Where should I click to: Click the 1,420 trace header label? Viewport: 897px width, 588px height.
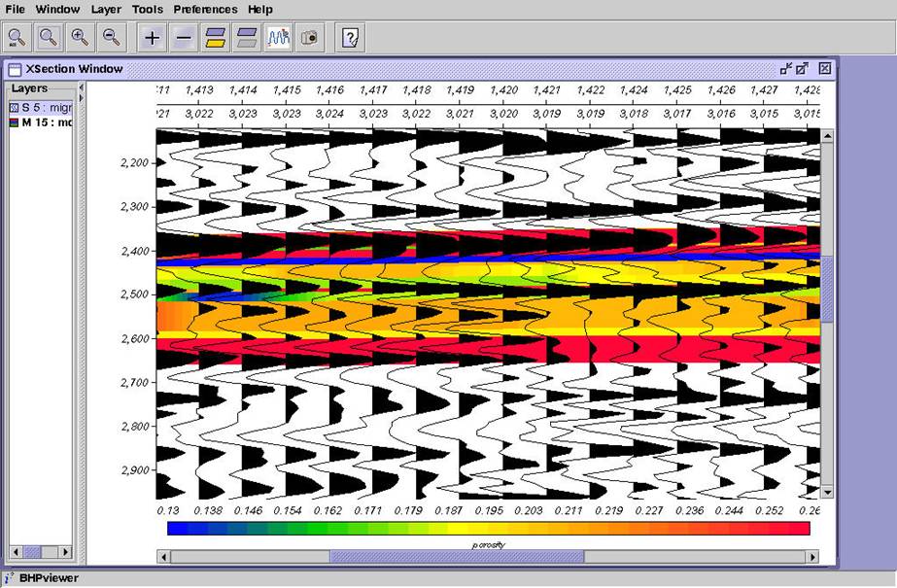pos(503,89)
